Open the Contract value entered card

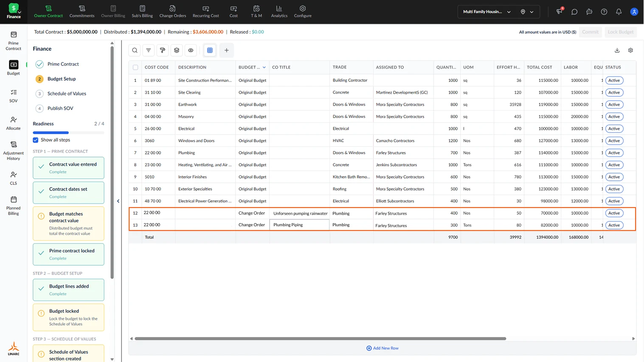click(x=68, y=168)
